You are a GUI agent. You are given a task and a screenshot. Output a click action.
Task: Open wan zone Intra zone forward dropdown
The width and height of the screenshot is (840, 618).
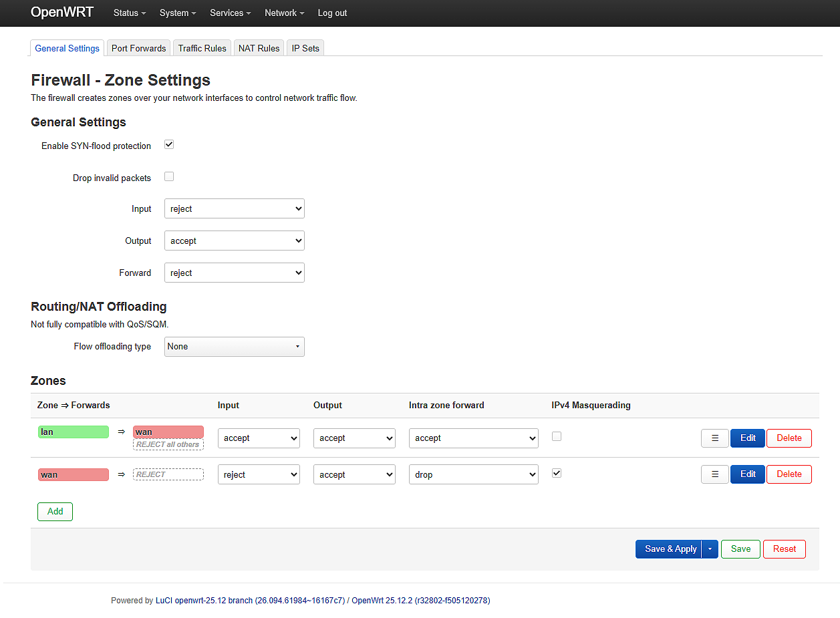473,474
